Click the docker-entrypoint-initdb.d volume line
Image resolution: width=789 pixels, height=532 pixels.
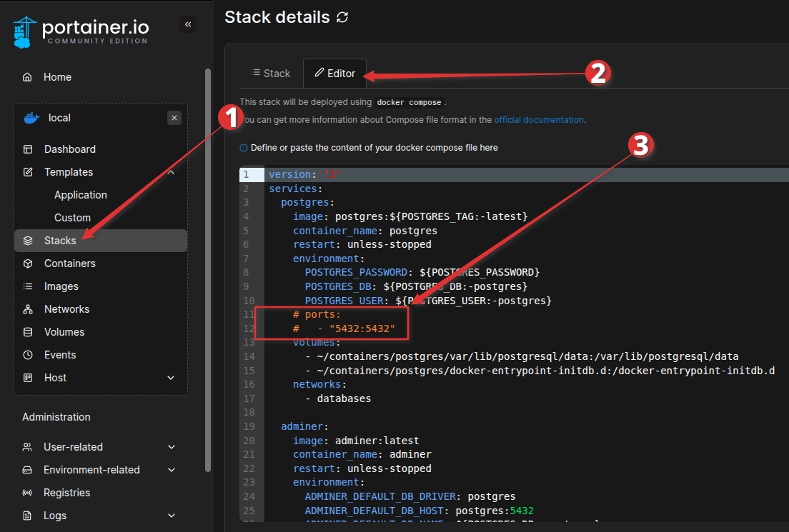(540, 371)
